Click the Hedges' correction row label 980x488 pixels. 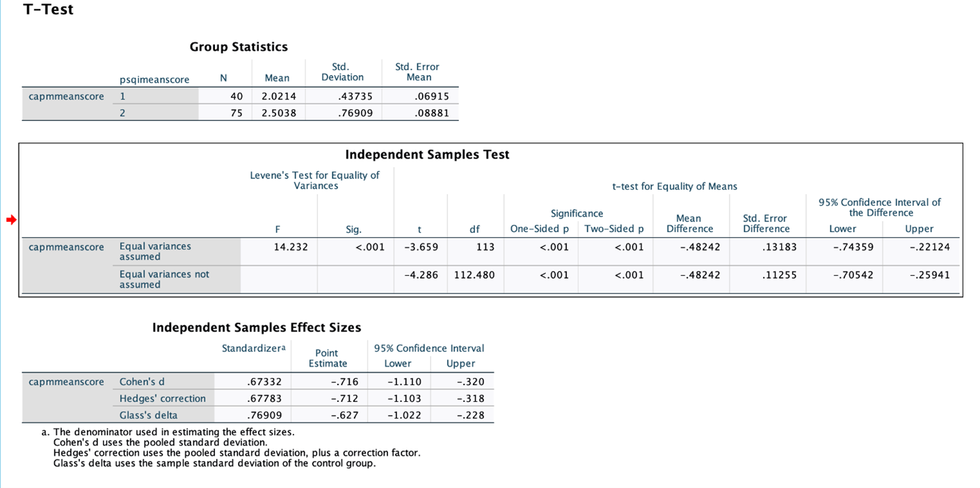(x=162, y=398)
